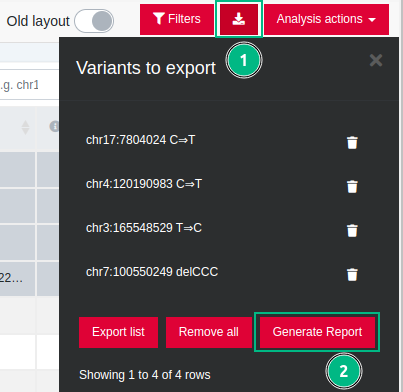
Task: Click Export list button
Action: (118, 332)
